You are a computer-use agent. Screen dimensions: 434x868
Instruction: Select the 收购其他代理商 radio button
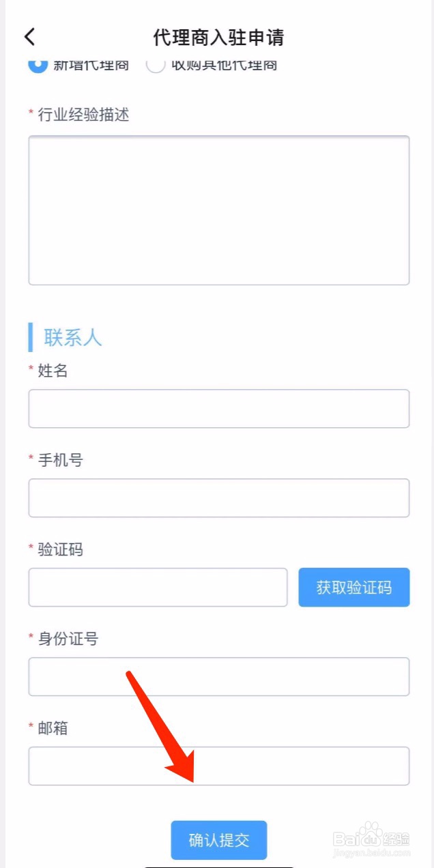pos(156,66)
